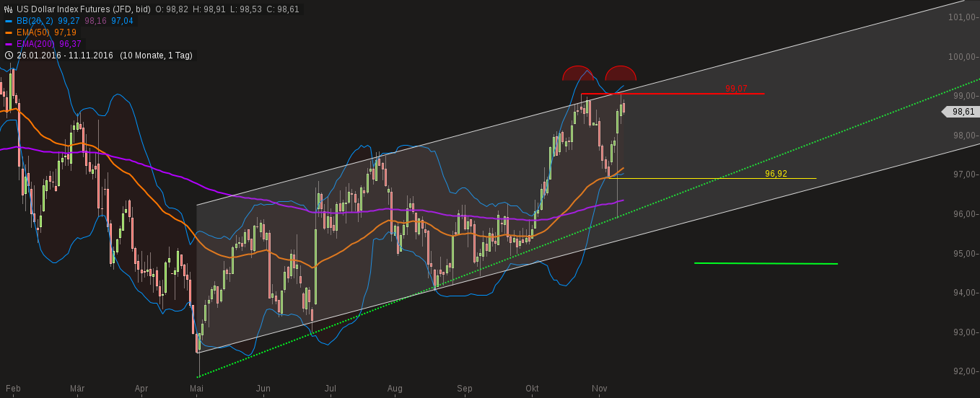Click the green horizontal target line

click(x=766, y=264)
